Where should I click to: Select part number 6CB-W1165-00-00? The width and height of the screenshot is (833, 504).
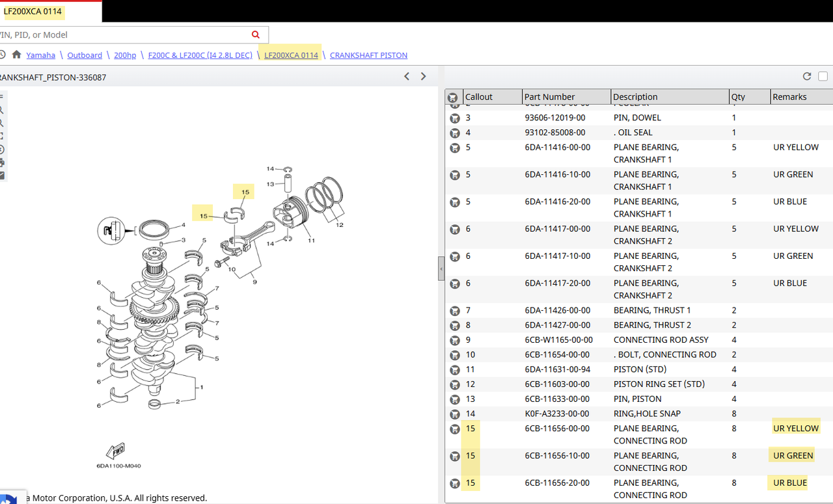coord(559,339)
